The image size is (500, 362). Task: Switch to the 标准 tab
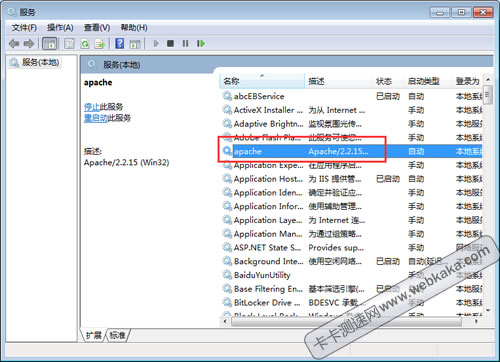click(117, 335)
